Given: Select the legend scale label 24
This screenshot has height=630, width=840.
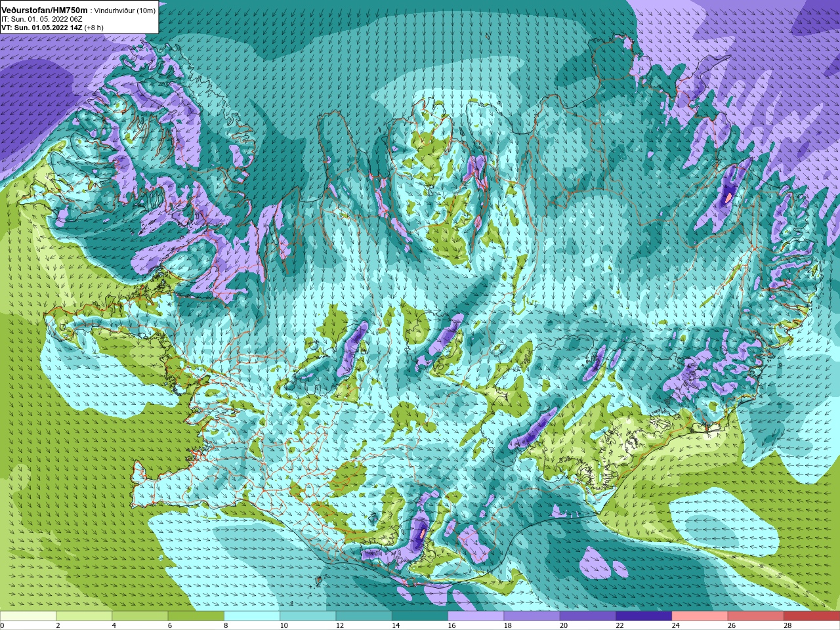Looking at the screenshot, I should pos(675,625).
